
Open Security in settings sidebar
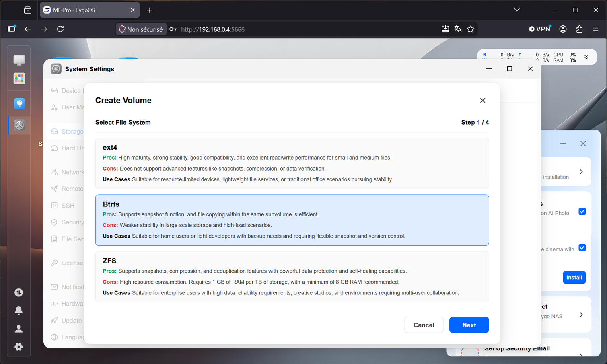(67, 222)
